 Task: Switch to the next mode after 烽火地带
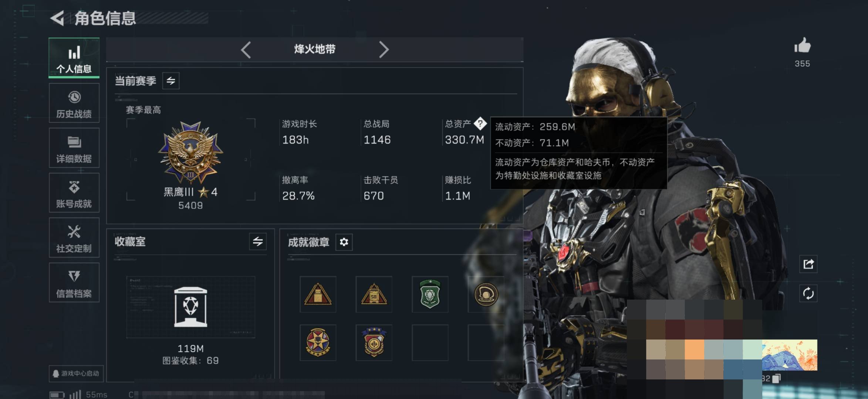(384, 50)
